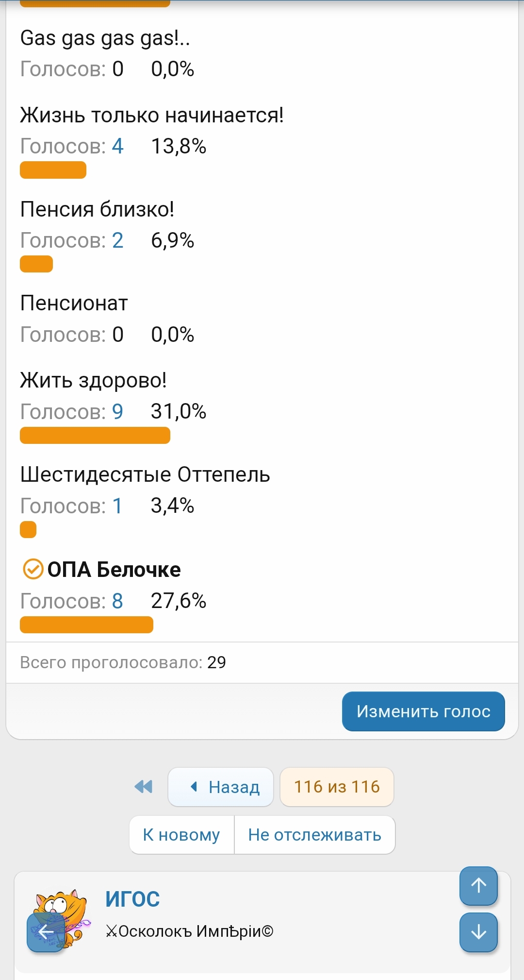Click the orange Жить здорово! result bar
Viewport: 524px width, 980px height.
click(95, 436)
